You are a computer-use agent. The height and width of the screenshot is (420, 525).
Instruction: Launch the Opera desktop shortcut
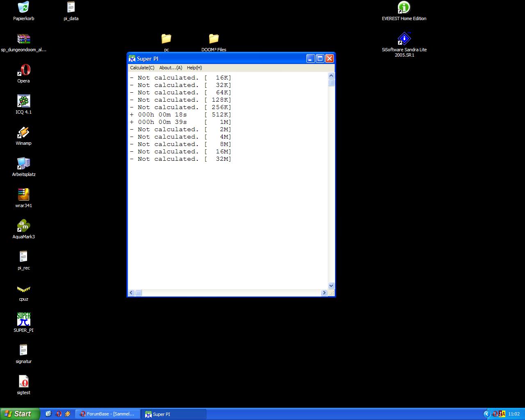23,70
